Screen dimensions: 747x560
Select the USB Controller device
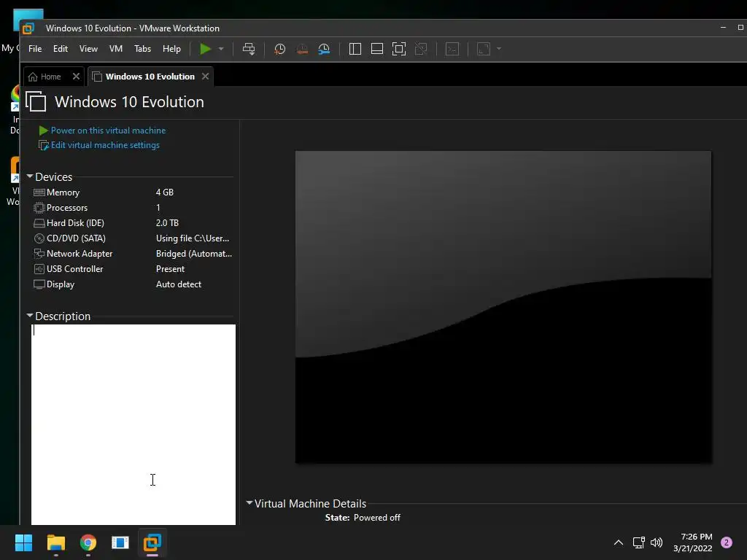(133, 269)
